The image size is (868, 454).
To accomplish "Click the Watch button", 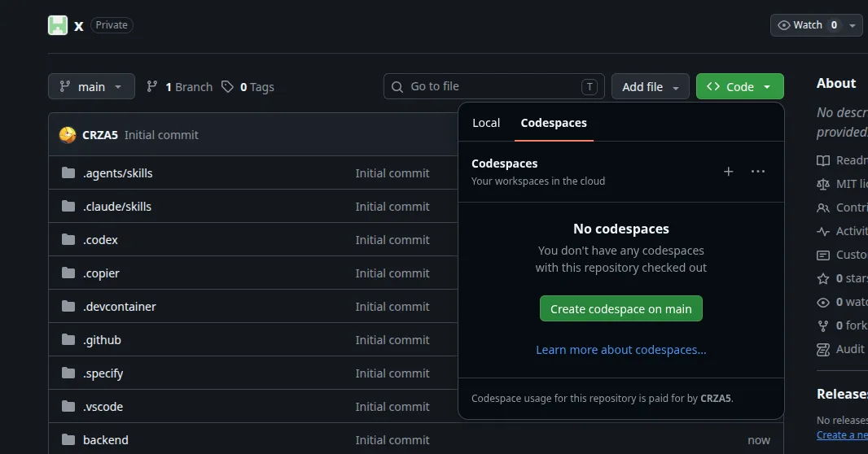I will point(808,25).
